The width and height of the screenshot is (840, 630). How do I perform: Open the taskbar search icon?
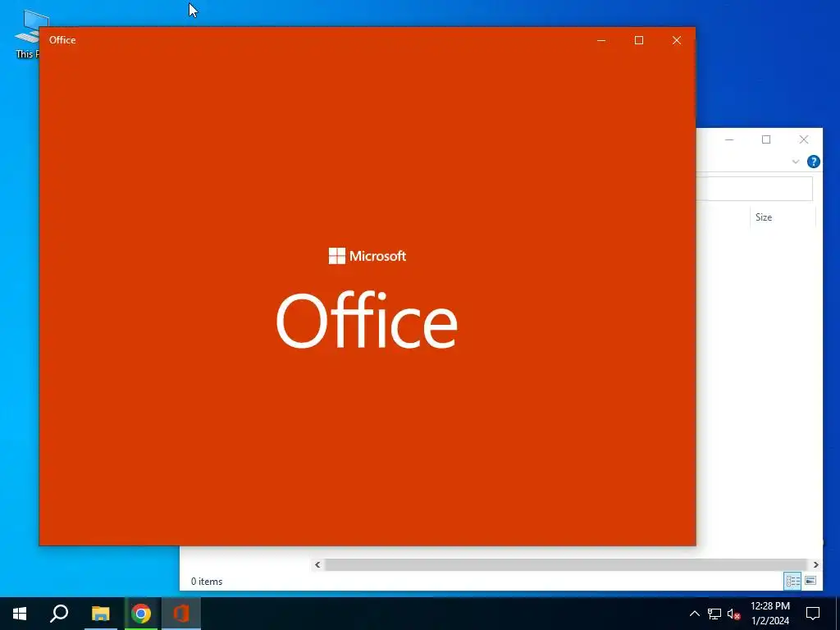59,614
